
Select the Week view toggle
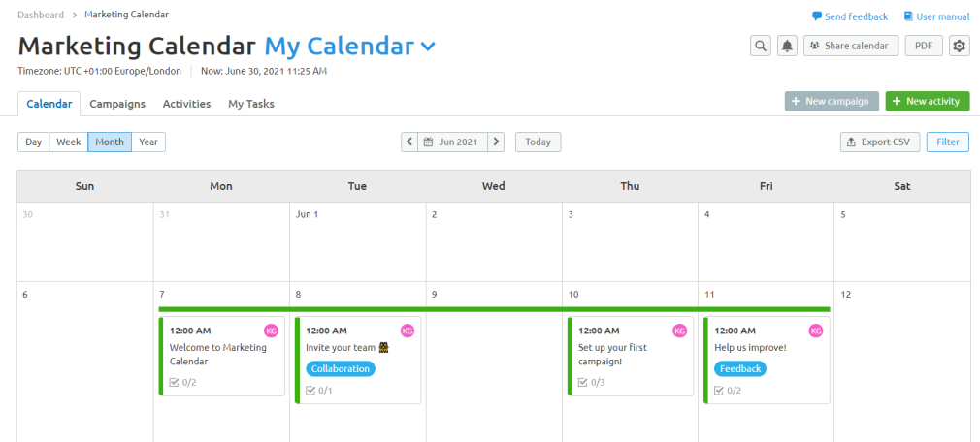[68, 142]
